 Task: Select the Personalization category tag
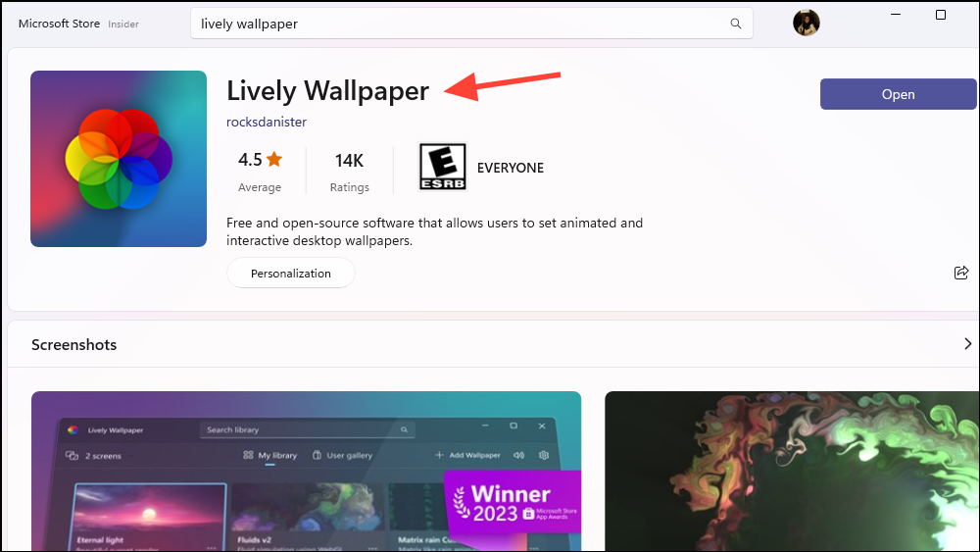[291, 274]
